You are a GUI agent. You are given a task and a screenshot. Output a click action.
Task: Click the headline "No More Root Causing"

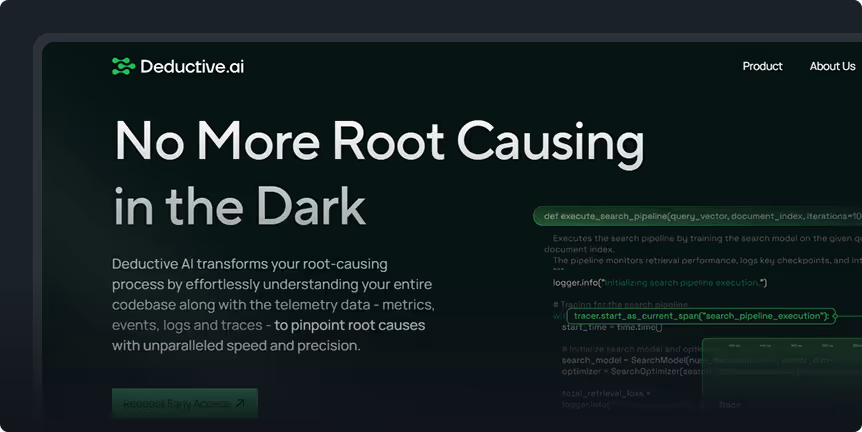tap(379, 142)
